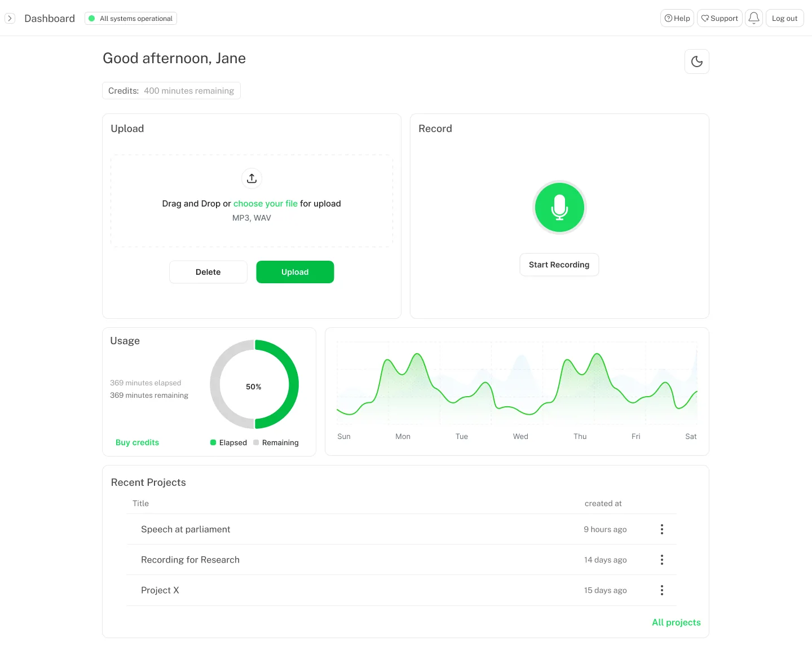Click the Title column header
The image size is (812, 663).
140,503
